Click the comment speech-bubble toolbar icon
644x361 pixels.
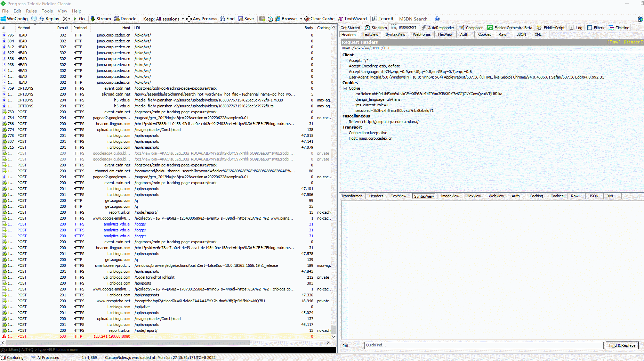(34, 19)
